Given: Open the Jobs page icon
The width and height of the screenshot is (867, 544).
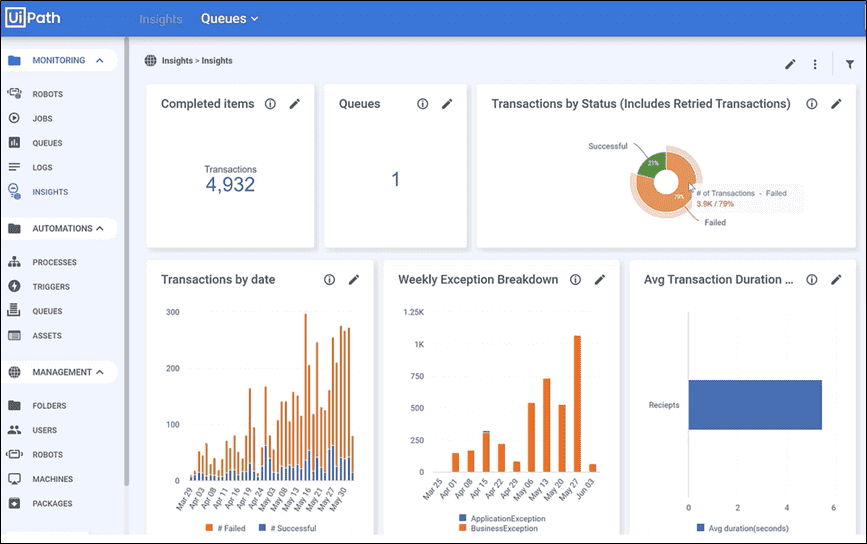Looking at the screenshot, I should 14,118.
